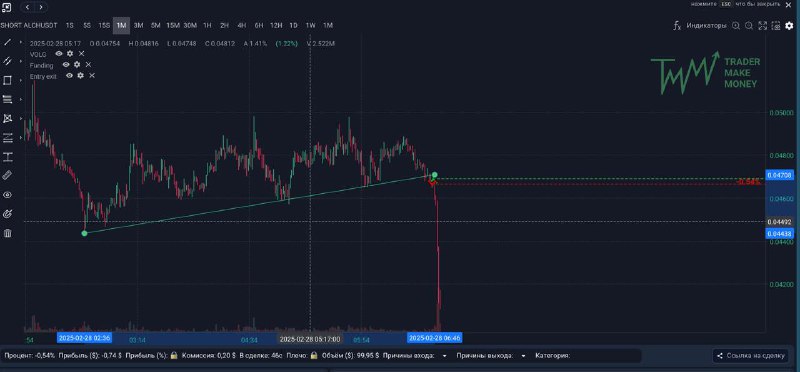800x372 pixels.
Task: Switch to the 4H timeframe
Action: tap(242, 25)
